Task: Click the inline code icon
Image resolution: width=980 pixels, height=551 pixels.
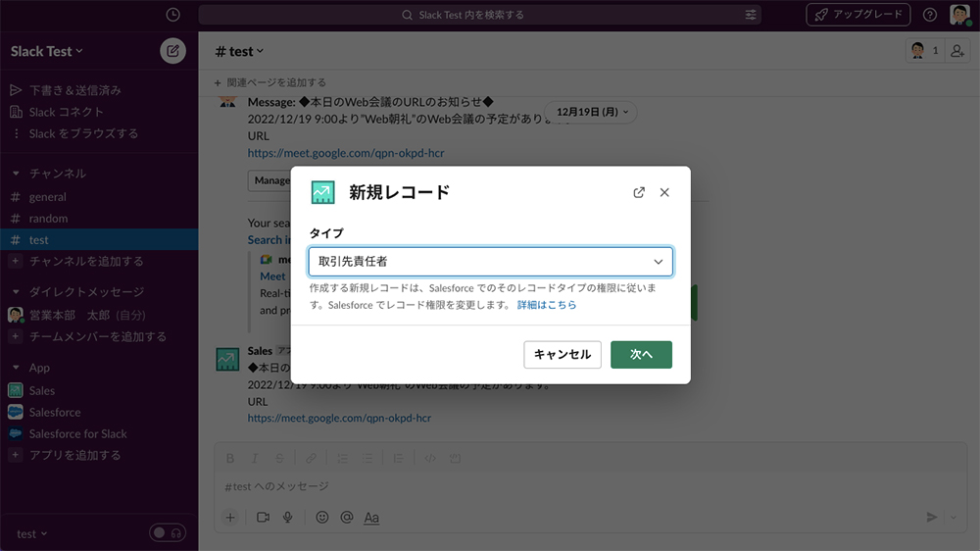Action: coord(430,459)
